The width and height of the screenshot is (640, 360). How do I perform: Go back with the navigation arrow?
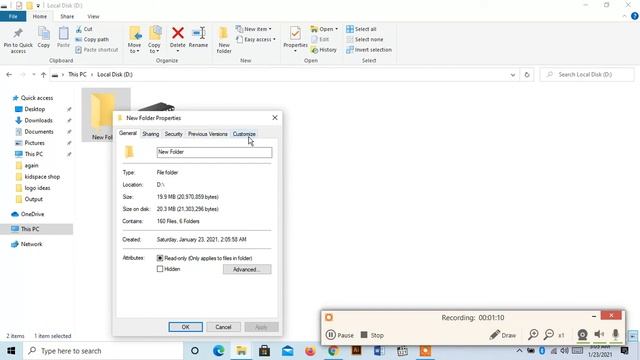coord(9,75)
